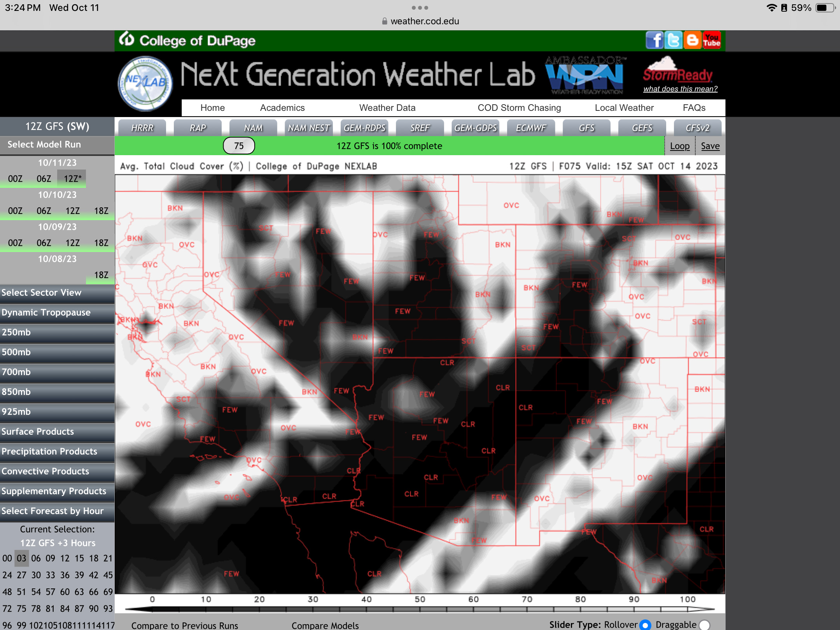This screenshot has width=840, height=630.
Task: Select the Rollover slider type
Action: coord(646,625)
